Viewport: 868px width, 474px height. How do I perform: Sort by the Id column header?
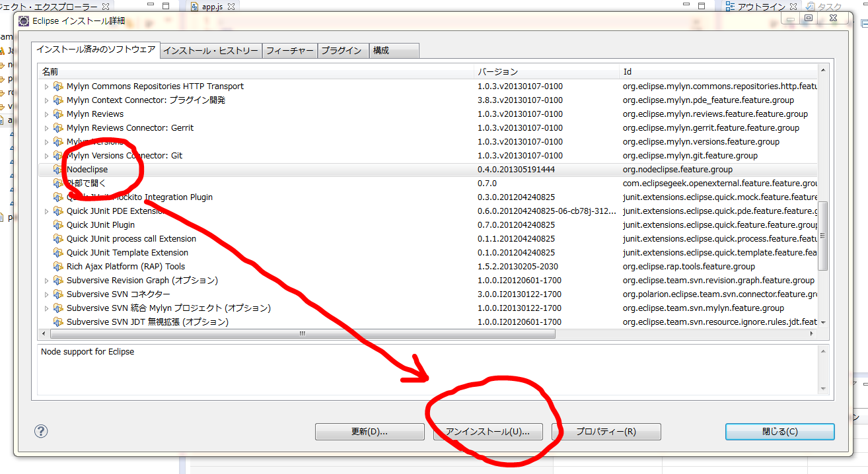[x=719, y=71]
